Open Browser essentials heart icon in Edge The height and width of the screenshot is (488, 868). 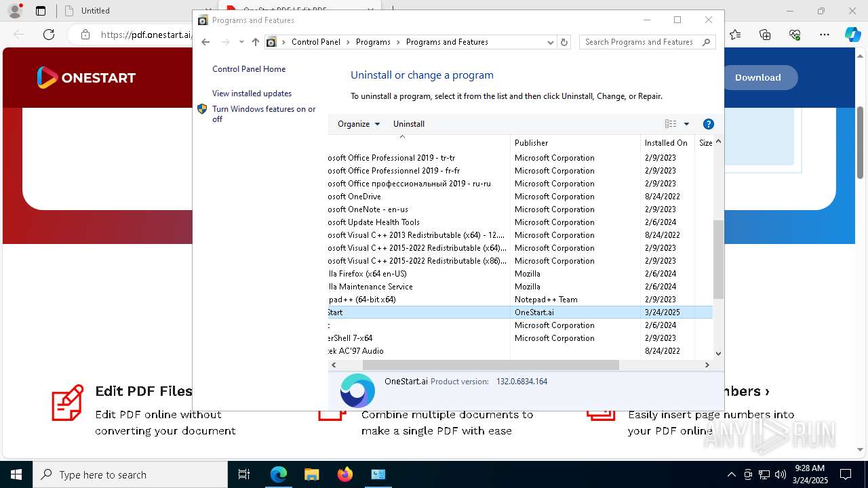pos(795,35)
